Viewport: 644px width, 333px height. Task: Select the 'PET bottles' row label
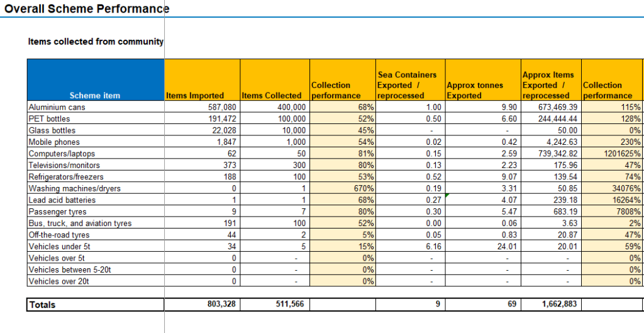[x=96, y=118]
